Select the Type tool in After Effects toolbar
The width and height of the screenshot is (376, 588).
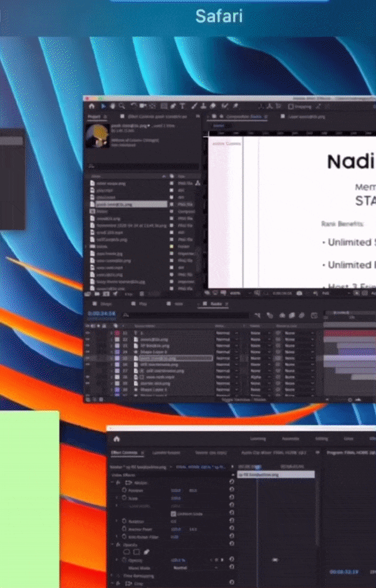click(182, 106)
